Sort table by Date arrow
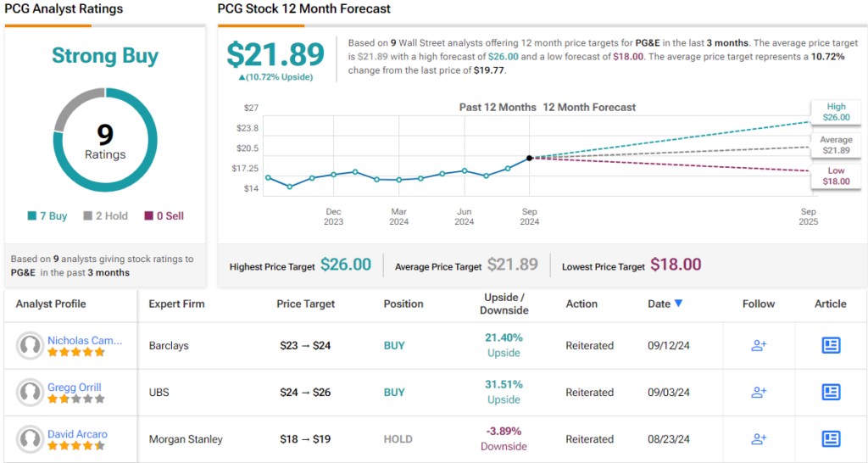This screenshot has height=463, width=868. (x=677, y=304)
